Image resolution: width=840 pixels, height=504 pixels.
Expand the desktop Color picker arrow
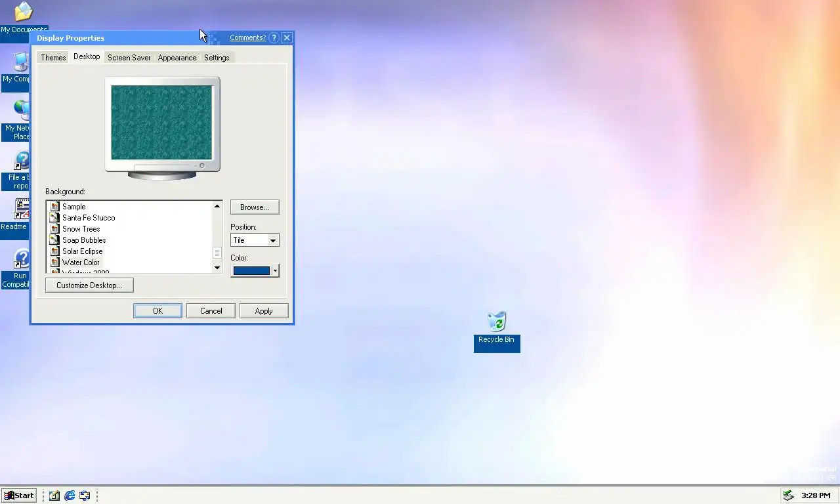tap(275, 270)
